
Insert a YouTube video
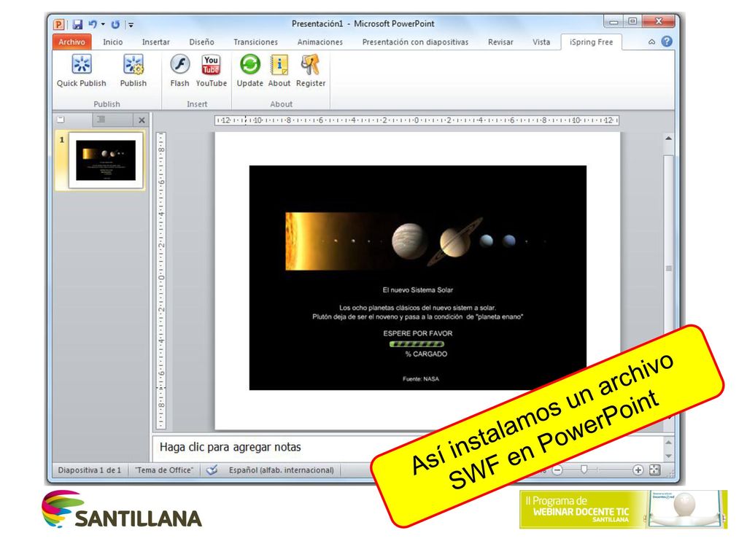[211, 64]
